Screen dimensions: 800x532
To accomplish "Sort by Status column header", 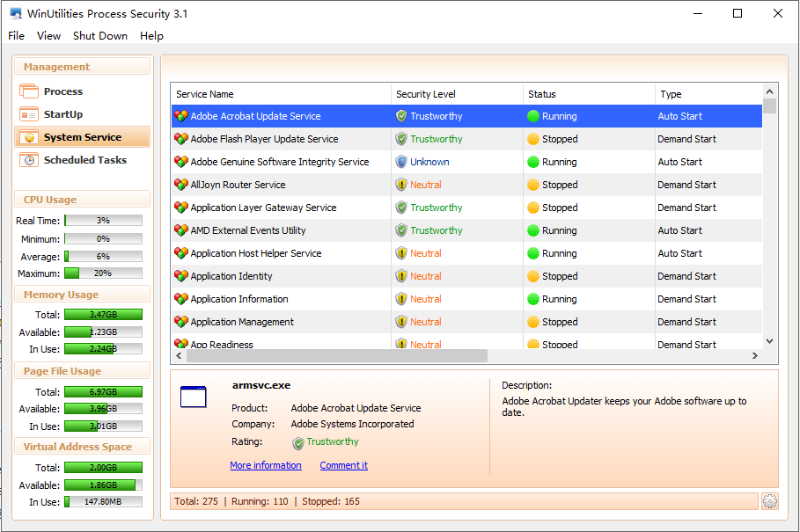I will [590, 94].
